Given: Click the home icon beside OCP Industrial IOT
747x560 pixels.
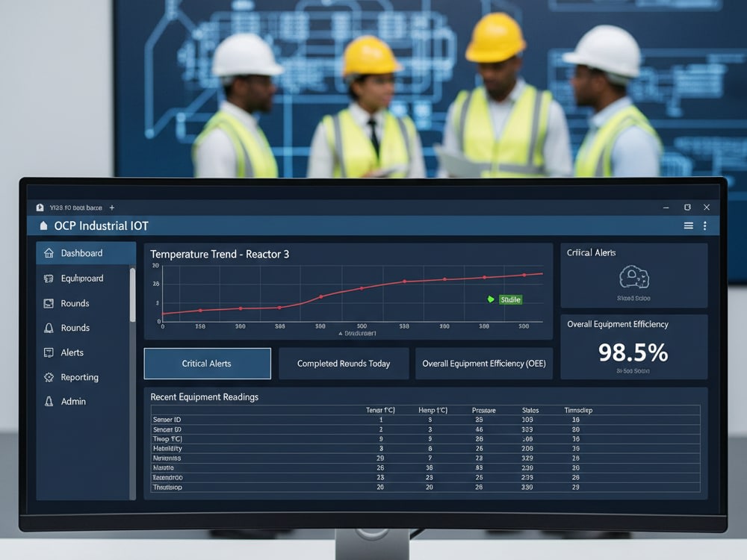Looking at the screenshot, I should click(x=44, y=225).
